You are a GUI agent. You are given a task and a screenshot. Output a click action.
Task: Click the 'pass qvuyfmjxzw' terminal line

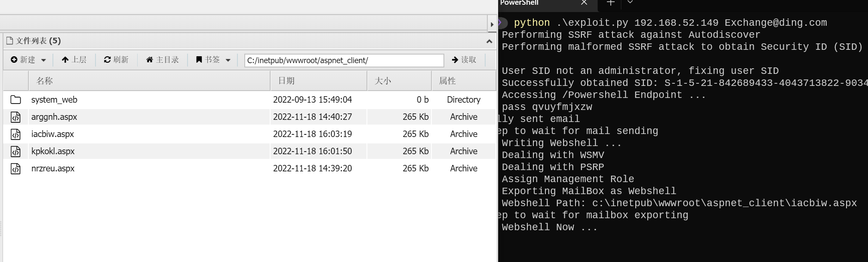pyautogui.click(x=547, y=107)
